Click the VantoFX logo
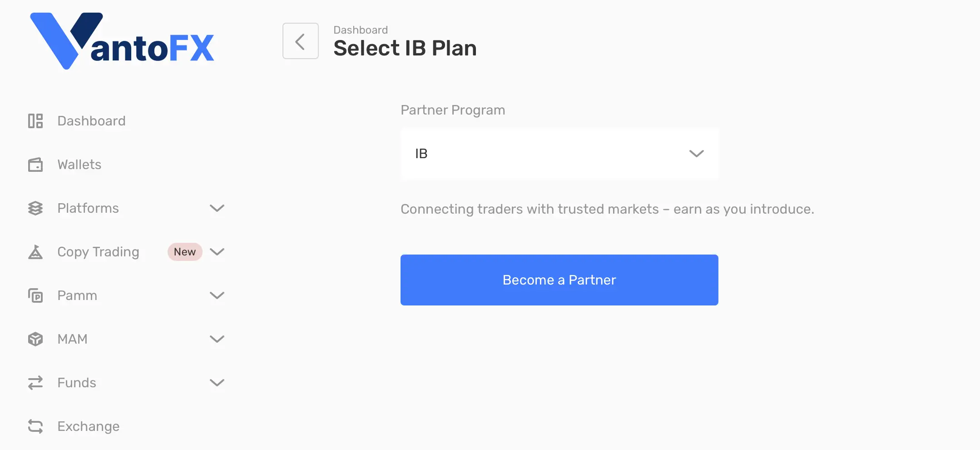 (122, 40)
